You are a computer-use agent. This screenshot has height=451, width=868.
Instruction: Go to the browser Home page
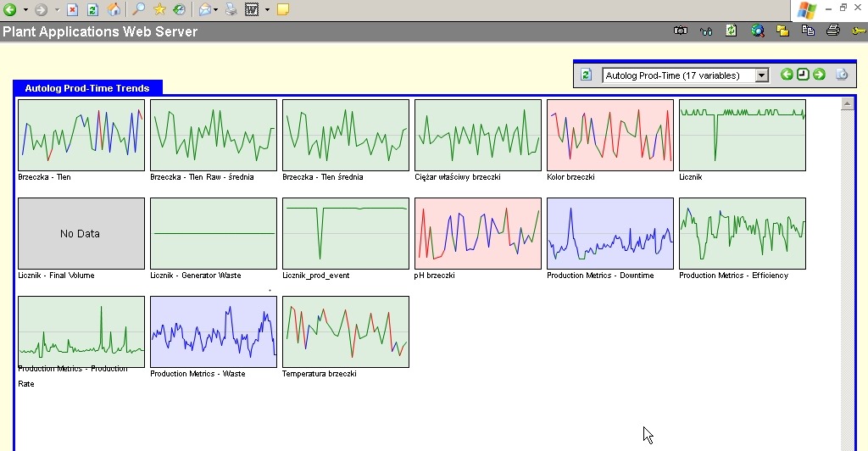tap(114, 9)
